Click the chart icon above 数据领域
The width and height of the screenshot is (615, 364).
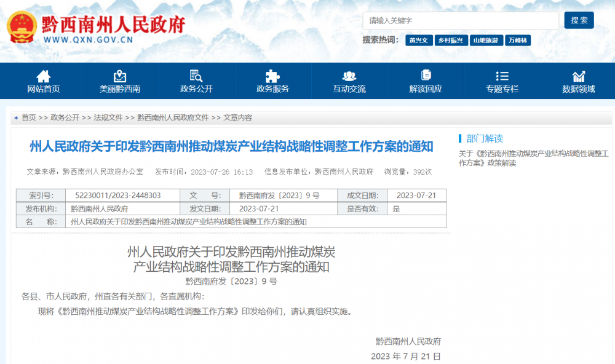(x=579, y=76)
